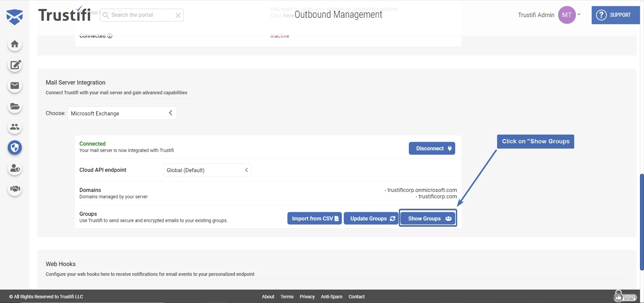Click the handshake partners icon
Viewport: 644px width, 303px height.
(15, 189)
